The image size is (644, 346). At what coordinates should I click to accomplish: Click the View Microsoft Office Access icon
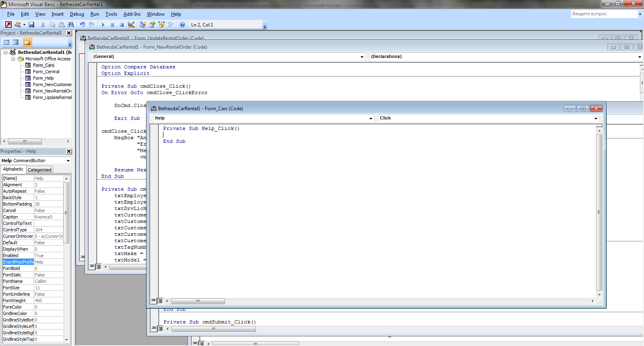click(8, 25)
